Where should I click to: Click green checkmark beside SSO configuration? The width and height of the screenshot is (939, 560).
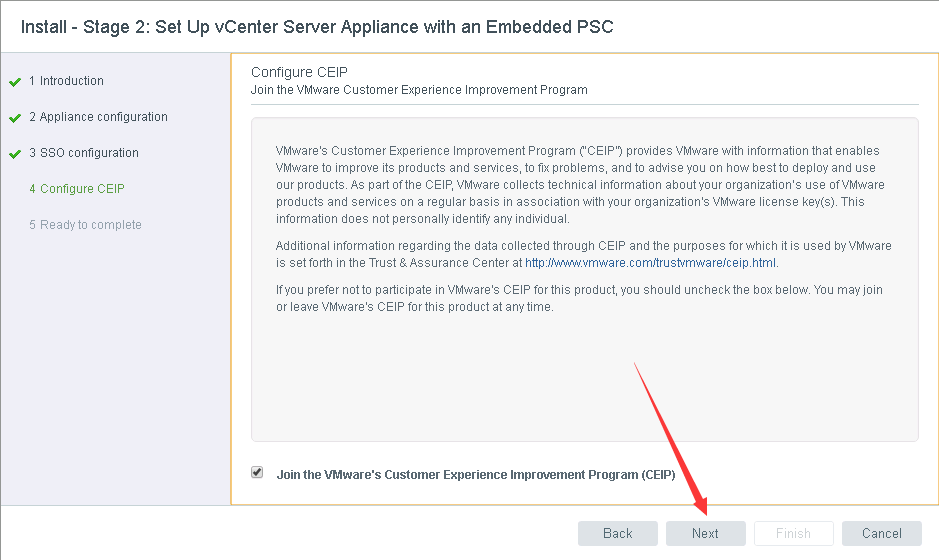point(15,154)
